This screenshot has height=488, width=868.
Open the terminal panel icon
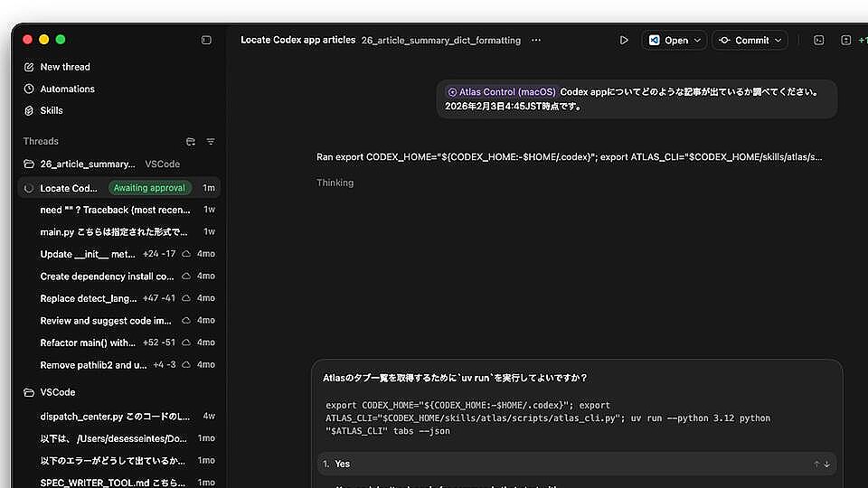[x=818, y=41]
